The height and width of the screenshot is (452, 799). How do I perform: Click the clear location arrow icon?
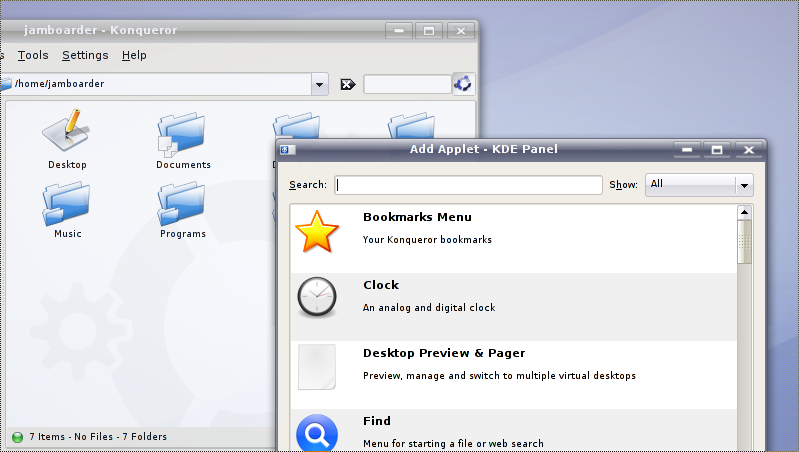pos(348,84)
